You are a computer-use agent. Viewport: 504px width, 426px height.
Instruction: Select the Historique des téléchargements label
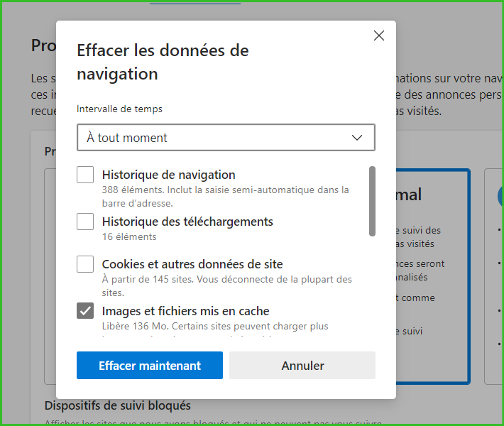187,222
